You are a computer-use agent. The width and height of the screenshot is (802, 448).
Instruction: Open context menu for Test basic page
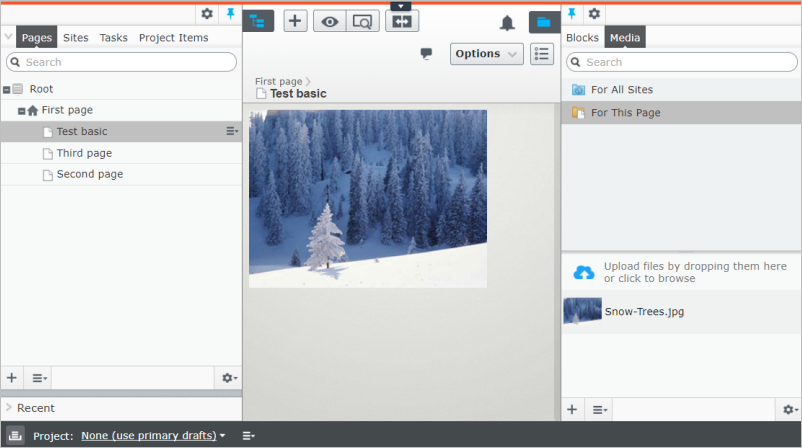point(231,131)
